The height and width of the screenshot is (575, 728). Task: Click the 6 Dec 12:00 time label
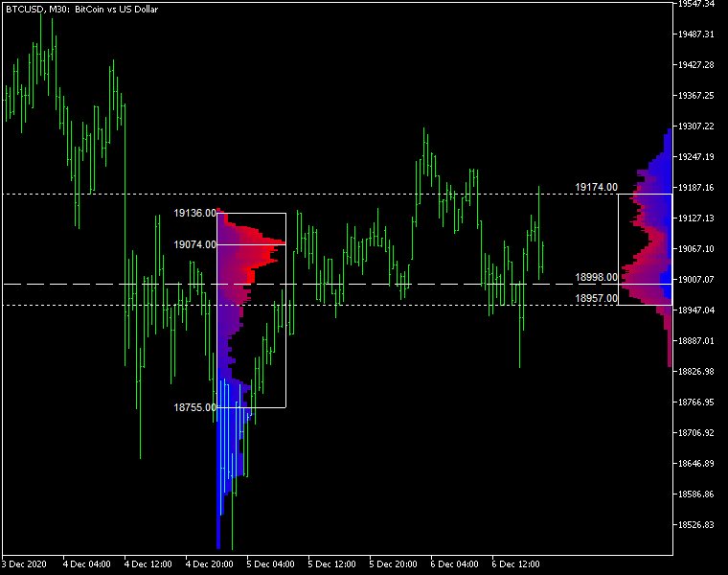click(515, 564)
